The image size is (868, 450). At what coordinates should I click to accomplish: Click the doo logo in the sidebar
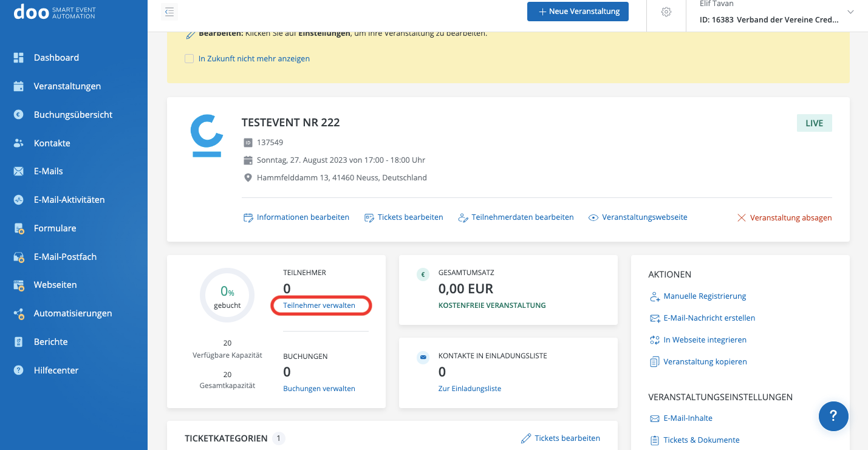pyautogui.click(x=31, y=12)
